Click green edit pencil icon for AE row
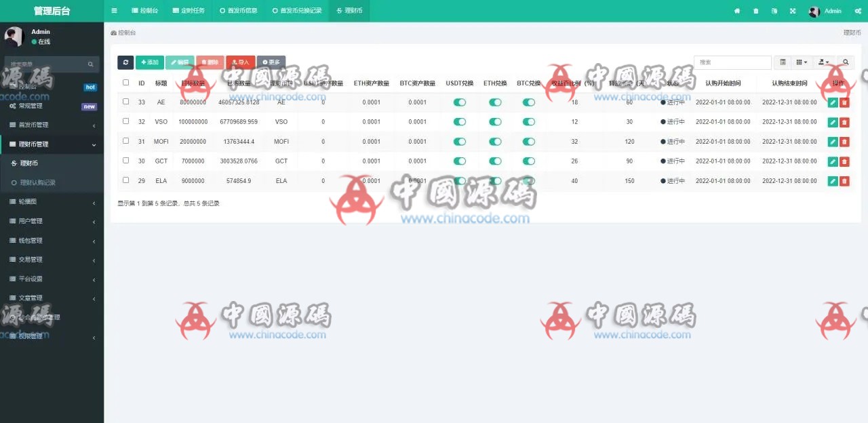The width and height of the screenshot is (868, 423). (x=833, y=102)
